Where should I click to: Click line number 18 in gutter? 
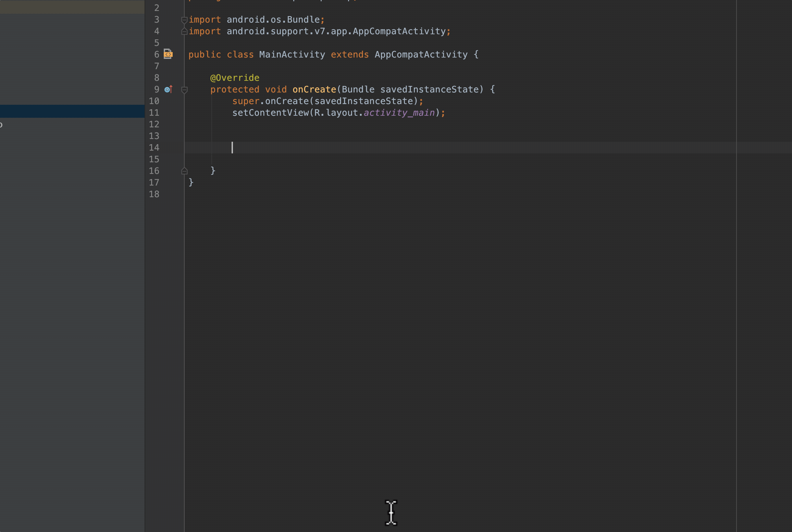[154, 194]
